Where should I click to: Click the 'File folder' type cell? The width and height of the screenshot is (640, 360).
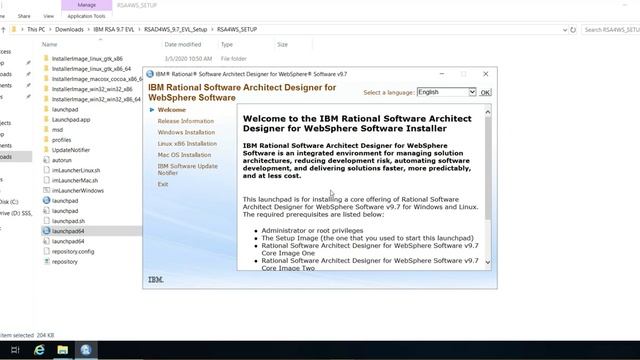tap(233, 59)
